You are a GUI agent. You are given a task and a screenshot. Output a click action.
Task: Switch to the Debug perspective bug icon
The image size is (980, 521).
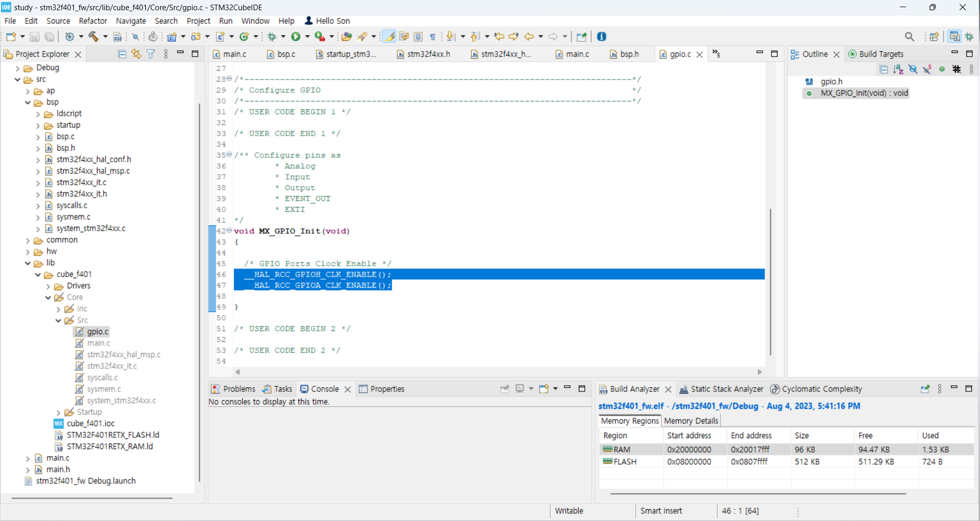970,37
